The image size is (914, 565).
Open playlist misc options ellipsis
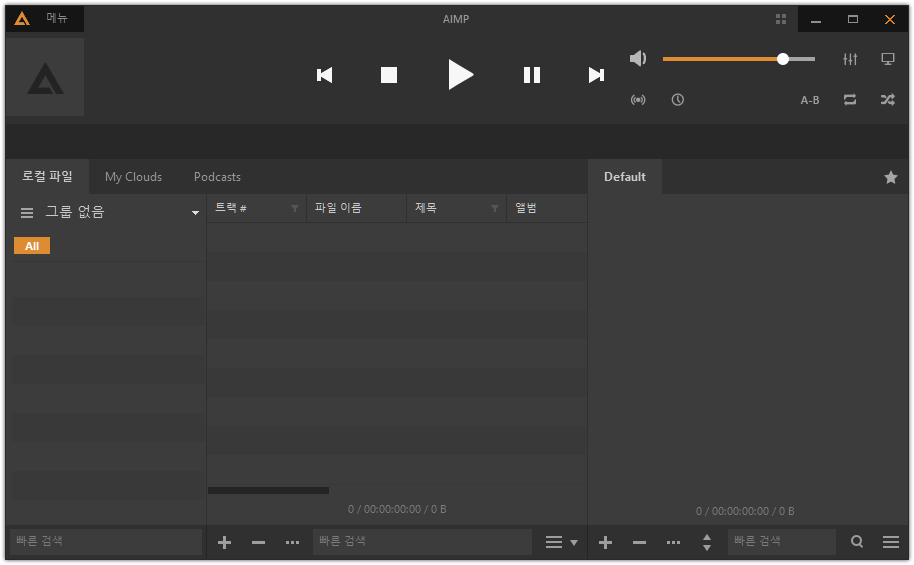click(x=673, y=543)
